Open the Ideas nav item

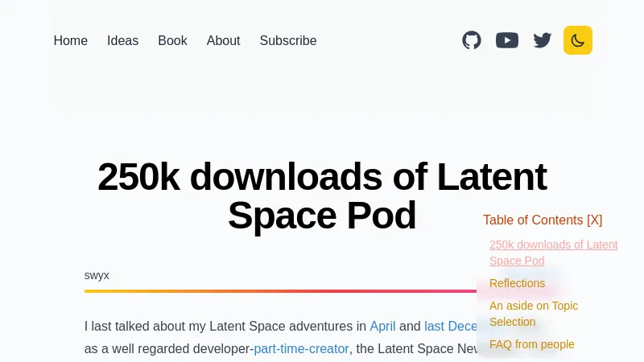click(x=122, y=40)
